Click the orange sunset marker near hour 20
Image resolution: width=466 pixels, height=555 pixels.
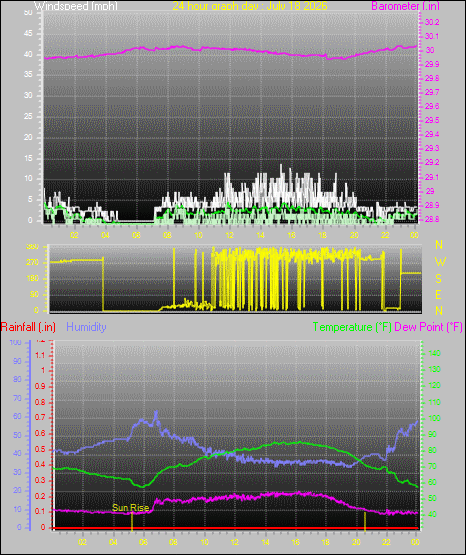365,522
